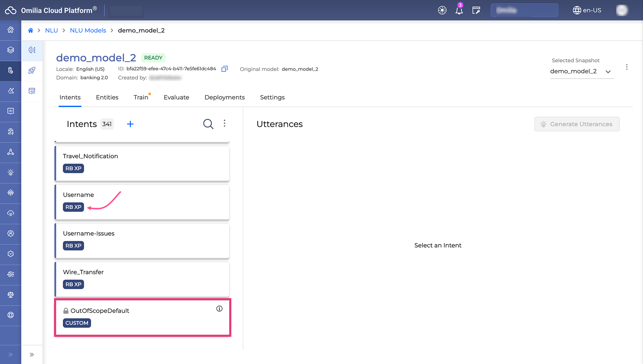
Task: Expand the secondary sidebar panel
Action: [32, 355]
